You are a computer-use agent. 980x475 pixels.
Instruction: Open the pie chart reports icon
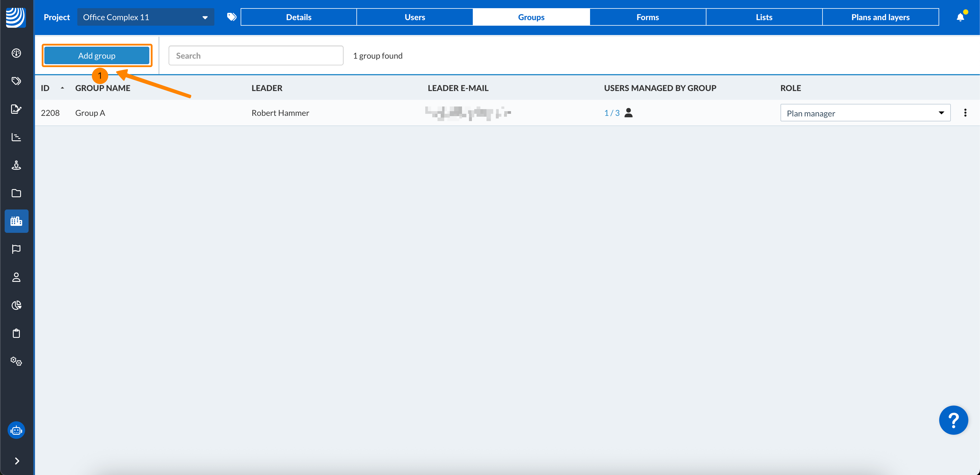click(x=16, y=305)
